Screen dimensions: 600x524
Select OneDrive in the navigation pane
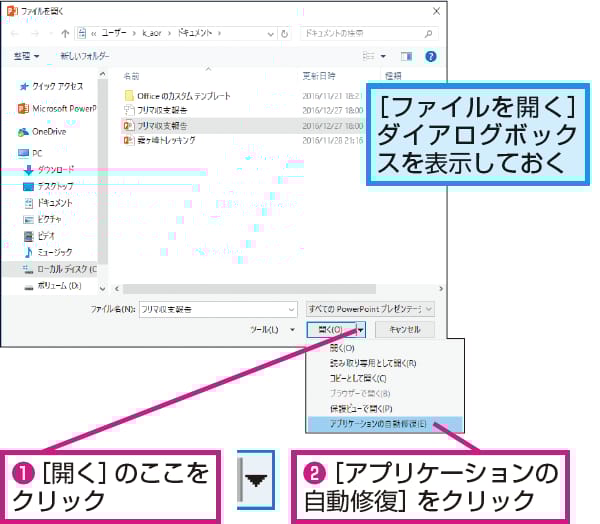tap(42, 132)
